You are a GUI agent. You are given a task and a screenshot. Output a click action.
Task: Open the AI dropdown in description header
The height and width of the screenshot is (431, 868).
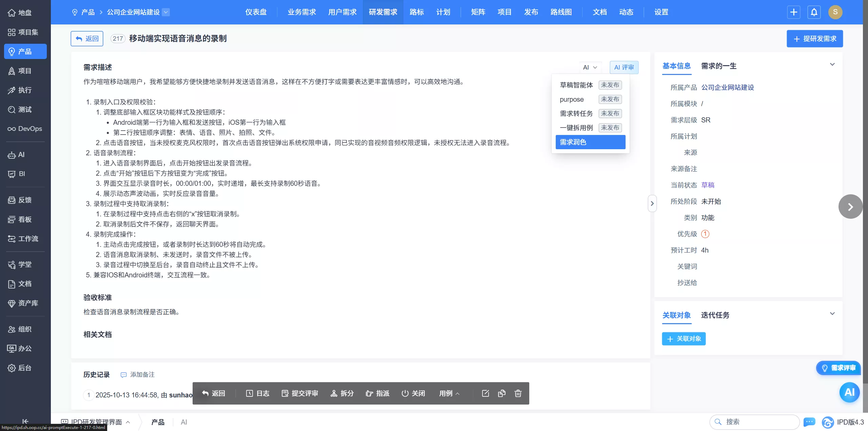(x=590, y=67)
